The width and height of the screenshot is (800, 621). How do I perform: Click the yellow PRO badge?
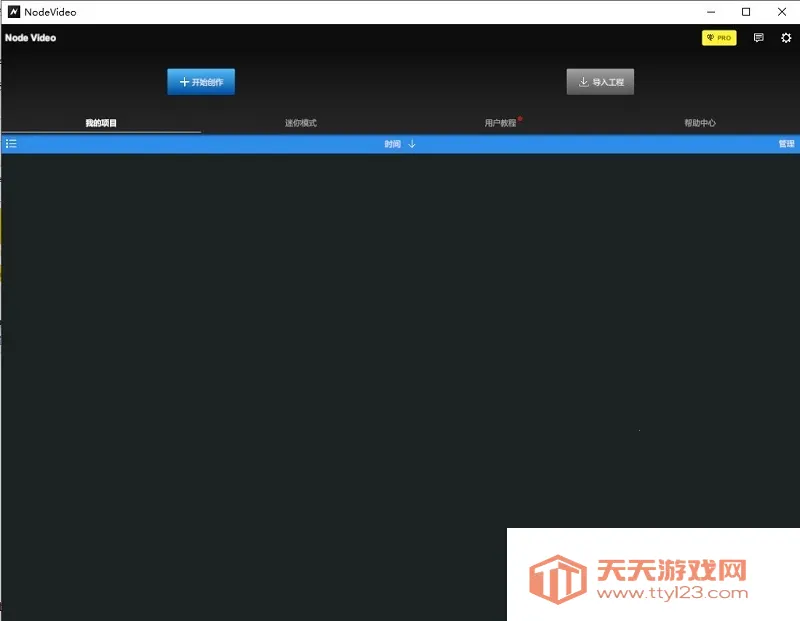click(719, 37)
